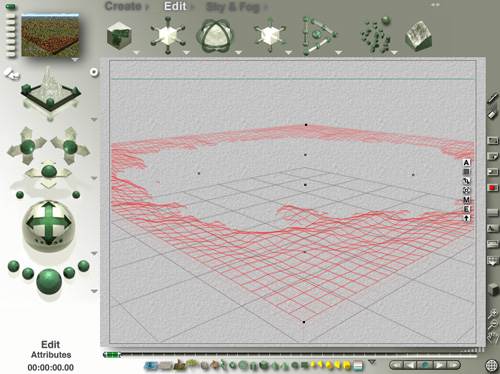Screen dimensions: 500x374
Task: Select the Align objects tool icon
Action: [x=319, y=36]
